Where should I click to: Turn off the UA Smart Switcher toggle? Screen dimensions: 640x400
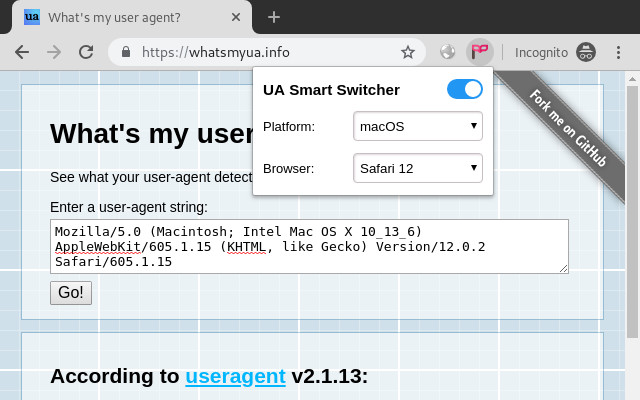coord(464,89)
